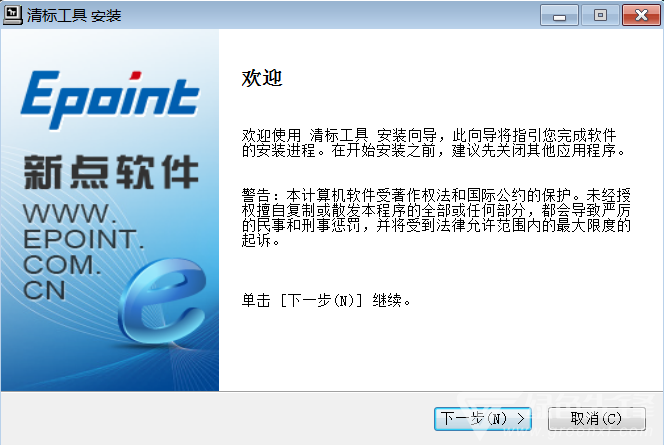Maximize the installer window
This screenshot has height=445, width=664.
coord(600,16)
